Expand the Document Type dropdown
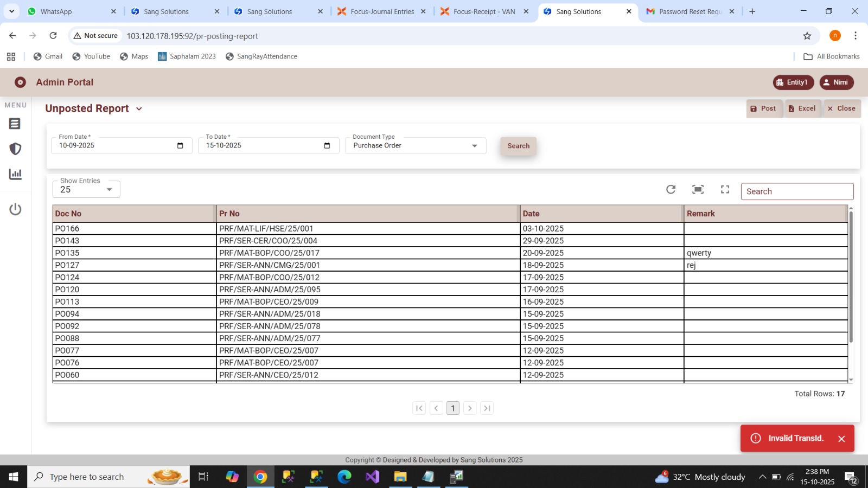Image resolution: width=868 pixels, height=488 pixels. coord(474,146)
